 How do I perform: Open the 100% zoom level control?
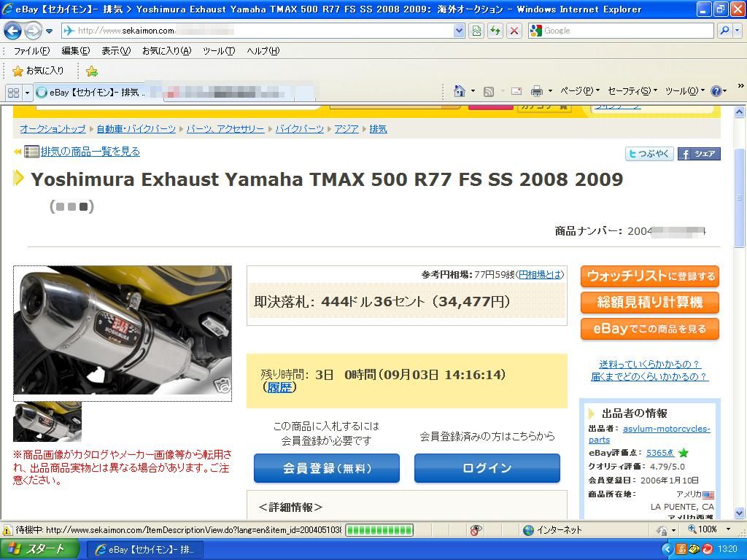click(709, 529)
